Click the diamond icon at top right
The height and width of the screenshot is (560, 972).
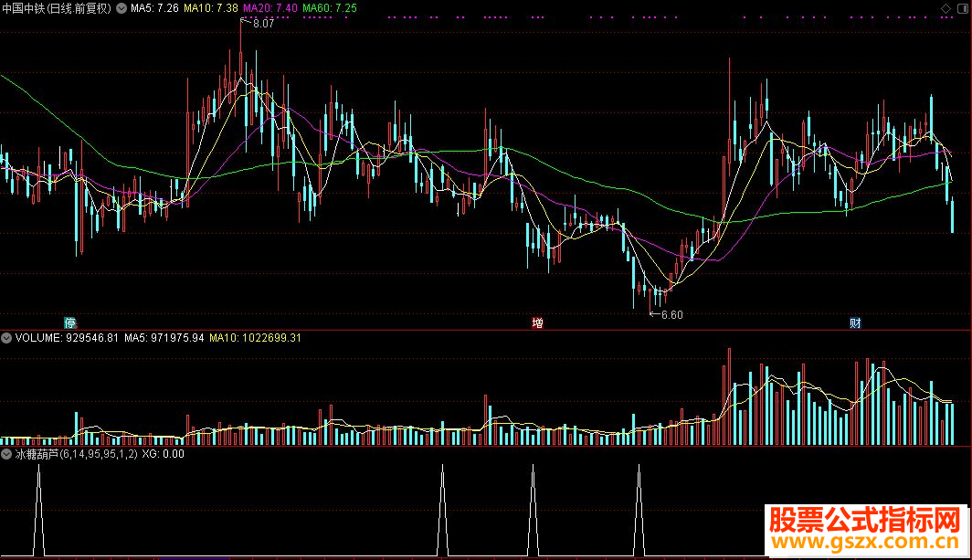946,8
